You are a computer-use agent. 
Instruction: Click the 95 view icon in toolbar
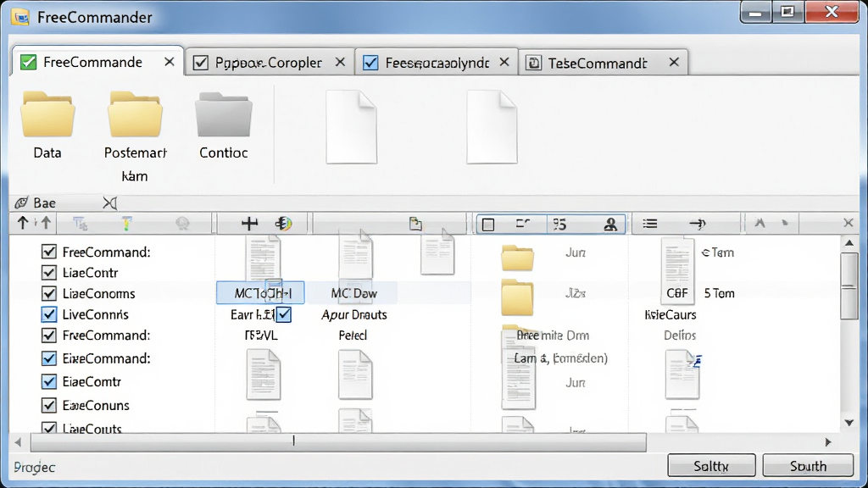559,224
